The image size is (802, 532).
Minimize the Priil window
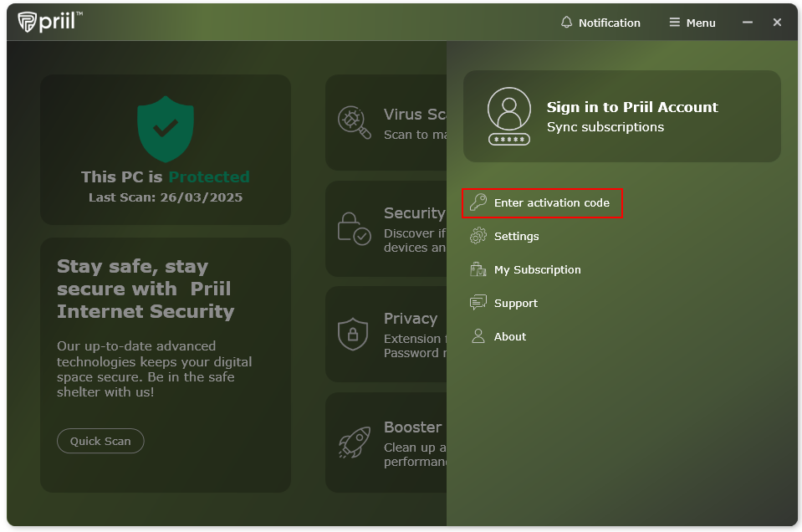pos(748,23)
